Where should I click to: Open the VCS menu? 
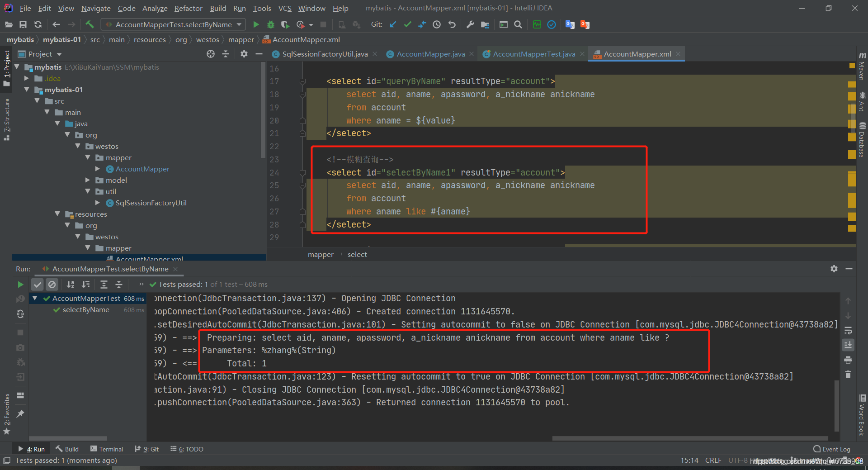[x=285, y=8]
